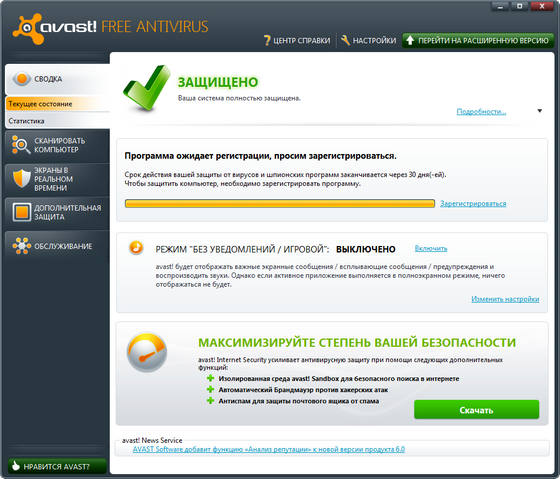Click the ЗАЩИЩЕНО status heading
The height and width of the screenshot is (479, 560).
[218, 82]
